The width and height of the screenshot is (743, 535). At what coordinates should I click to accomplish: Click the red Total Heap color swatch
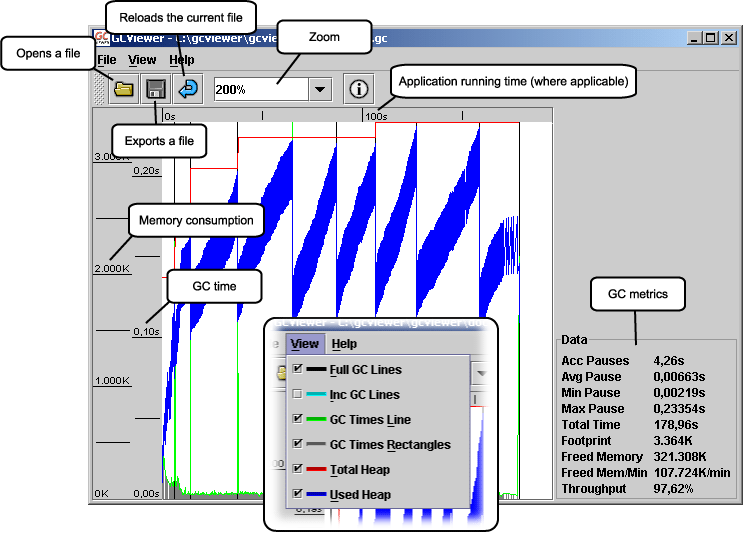316,469
